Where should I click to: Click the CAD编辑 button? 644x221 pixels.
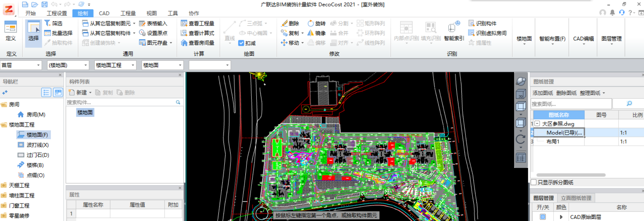(583, 38)
